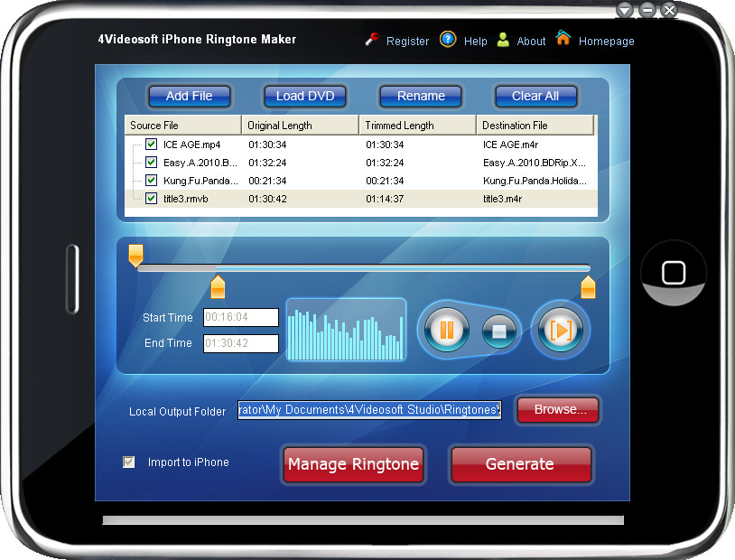The height and width of the screenshot is (560, 735).
Task: Click the Easy.A.2010.BDRip.X... destination file
Action: [x=535, y=163]
